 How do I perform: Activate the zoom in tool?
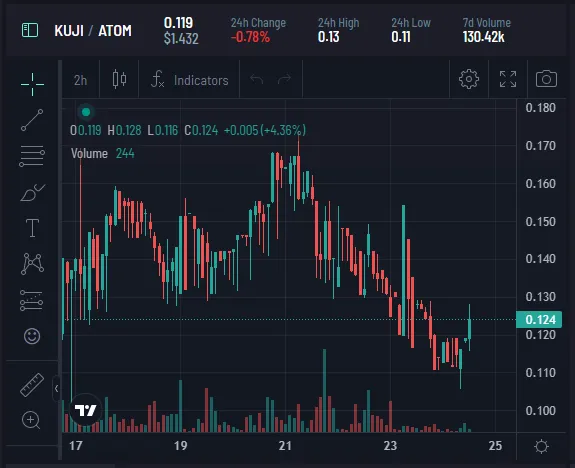pos(31,420)
